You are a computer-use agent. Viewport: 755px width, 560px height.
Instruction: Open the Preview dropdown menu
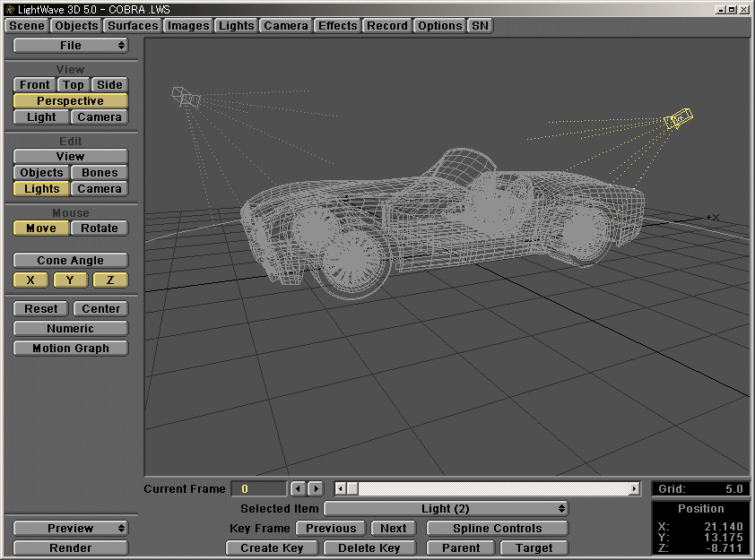click(x=70, y=528)
